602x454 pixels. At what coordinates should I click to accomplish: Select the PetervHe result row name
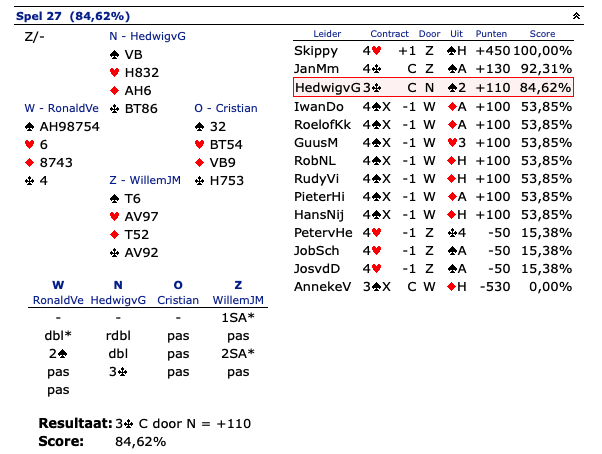323,233
